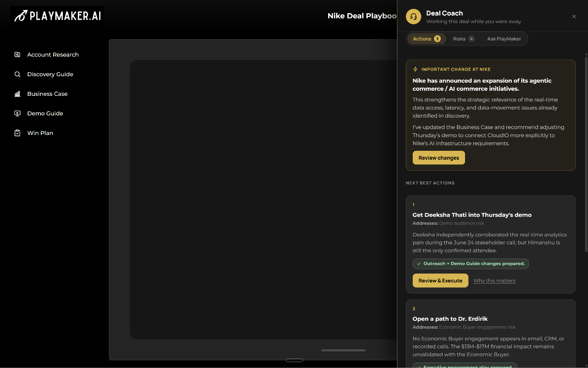Open Account Research in the sidebar

pos(53,55)
